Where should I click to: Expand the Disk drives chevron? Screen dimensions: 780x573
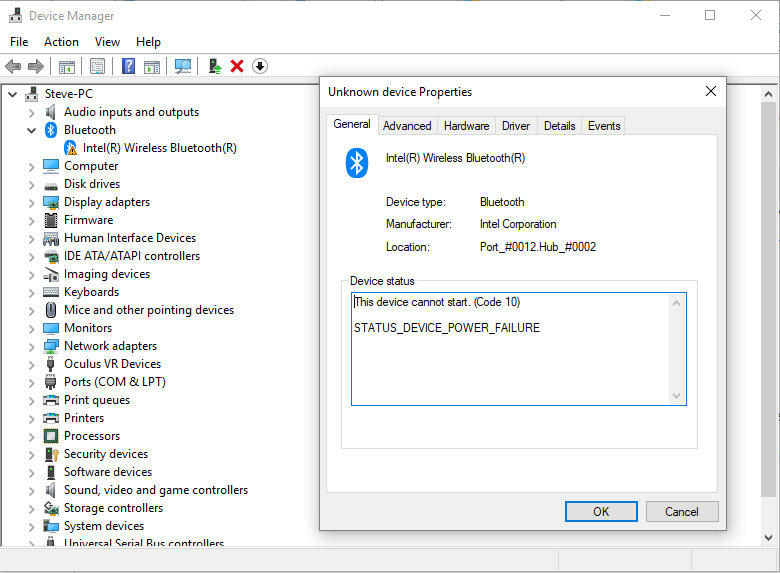[x=31, y=185]
